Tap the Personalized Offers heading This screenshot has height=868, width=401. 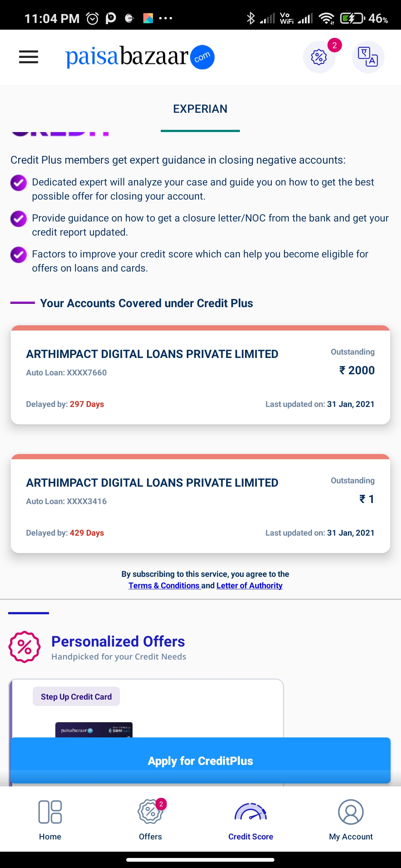pyautogui.click(x=118, y=642)
